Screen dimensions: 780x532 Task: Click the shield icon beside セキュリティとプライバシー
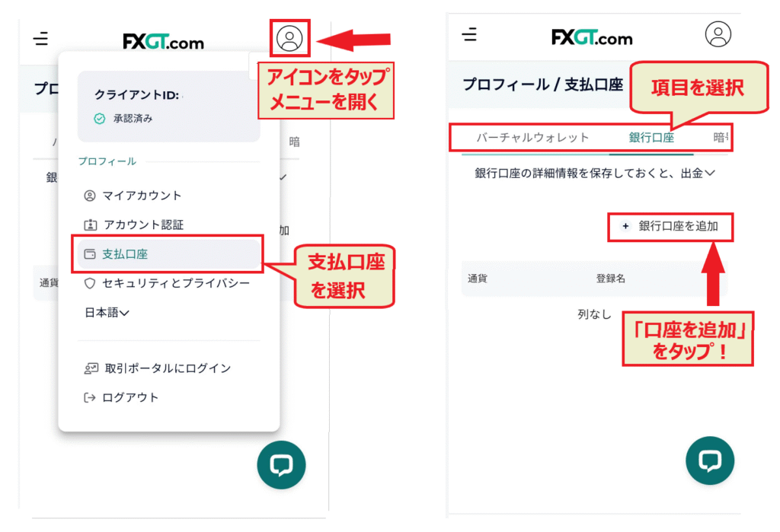[x=90, y=283]
